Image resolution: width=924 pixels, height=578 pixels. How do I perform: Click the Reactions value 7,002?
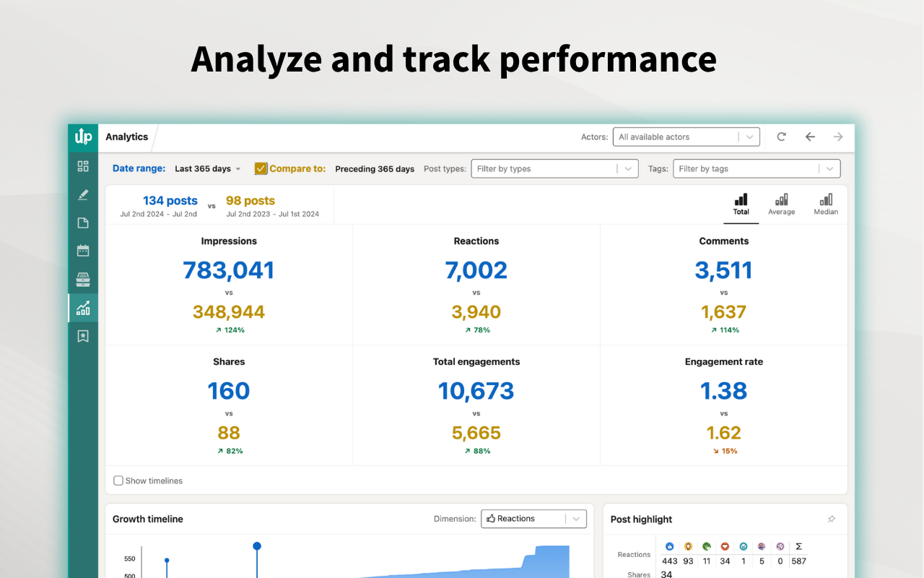coord(476,270)
